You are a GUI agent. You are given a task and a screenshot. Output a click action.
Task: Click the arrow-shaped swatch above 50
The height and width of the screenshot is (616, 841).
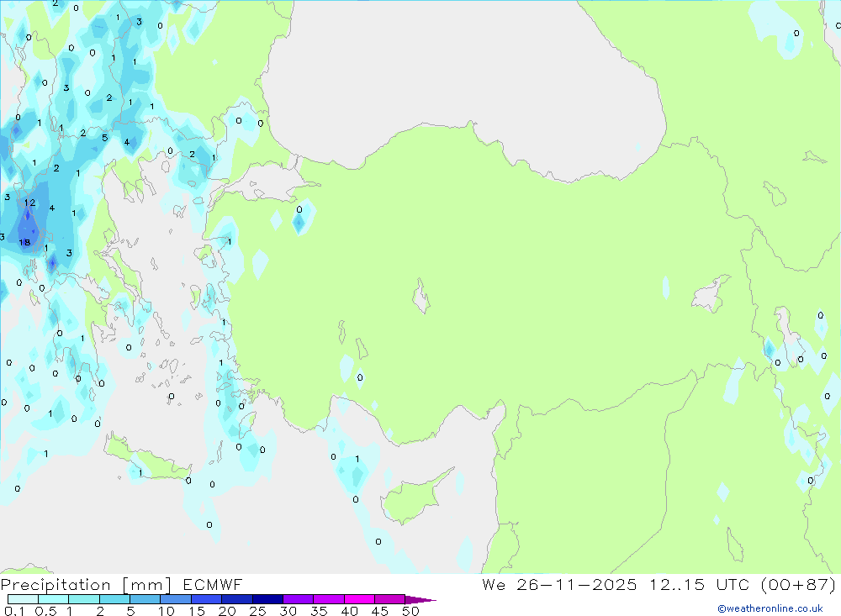point(420,600)
